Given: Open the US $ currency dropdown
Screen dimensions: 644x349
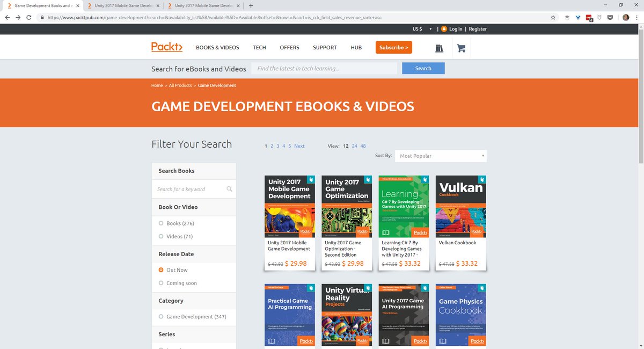Looking at the screenshot, I should tap(422, 29).
